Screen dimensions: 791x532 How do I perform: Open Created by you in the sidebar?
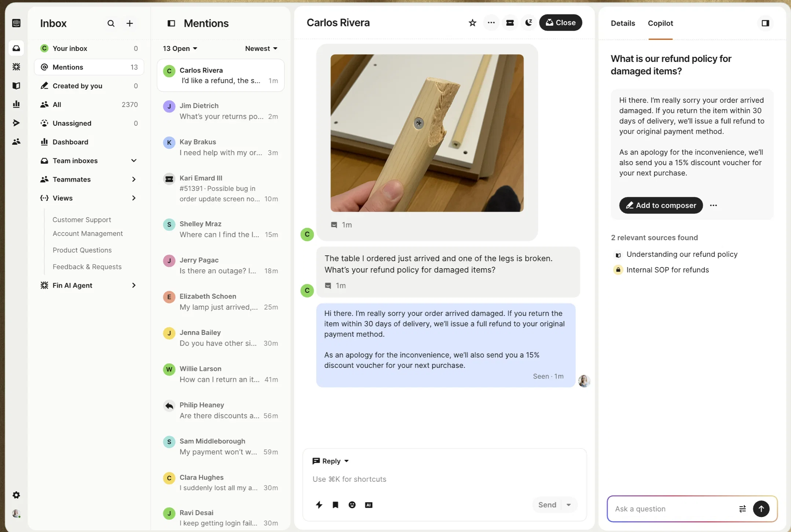tap(89, 86)
